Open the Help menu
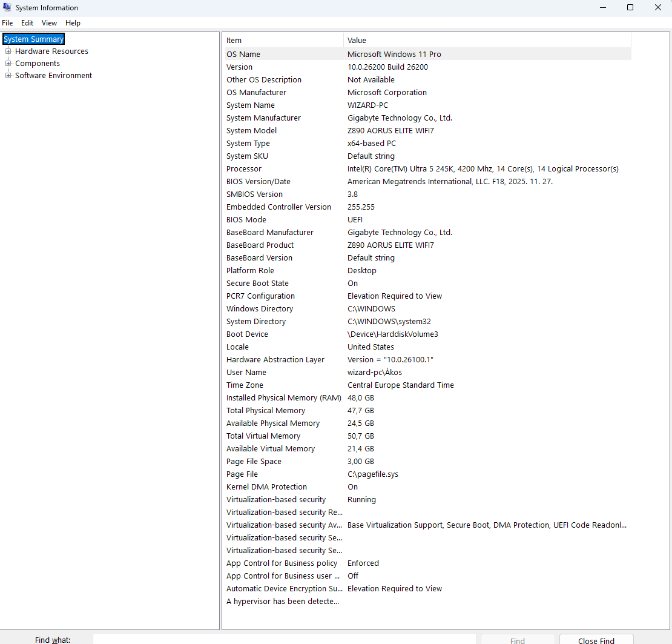 pos(73,23)
